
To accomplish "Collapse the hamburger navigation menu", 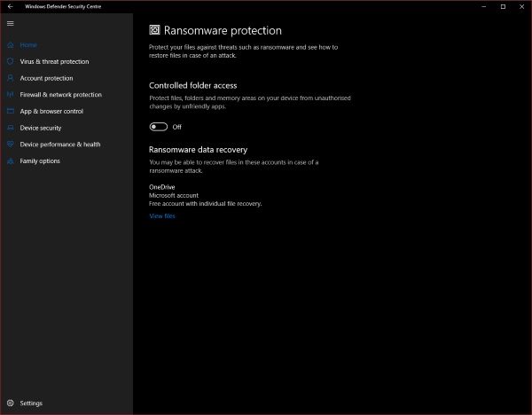I will click(x=10, y=23).
